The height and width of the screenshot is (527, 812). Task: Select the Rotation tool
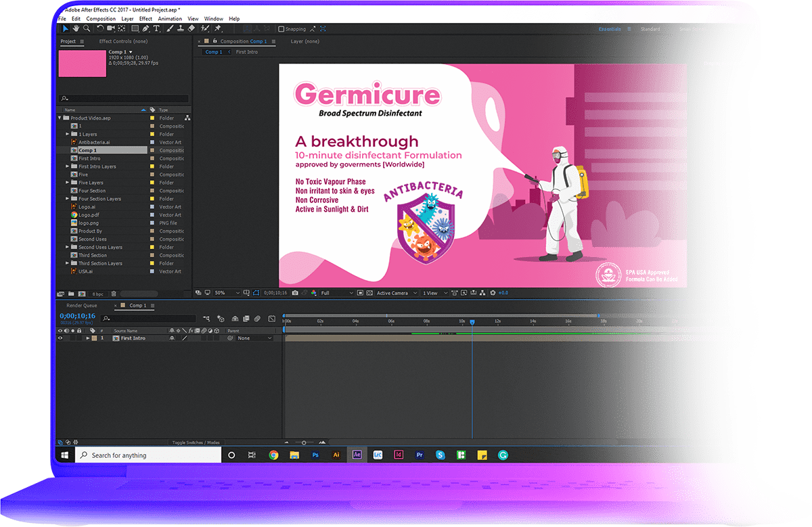(100, 29)
